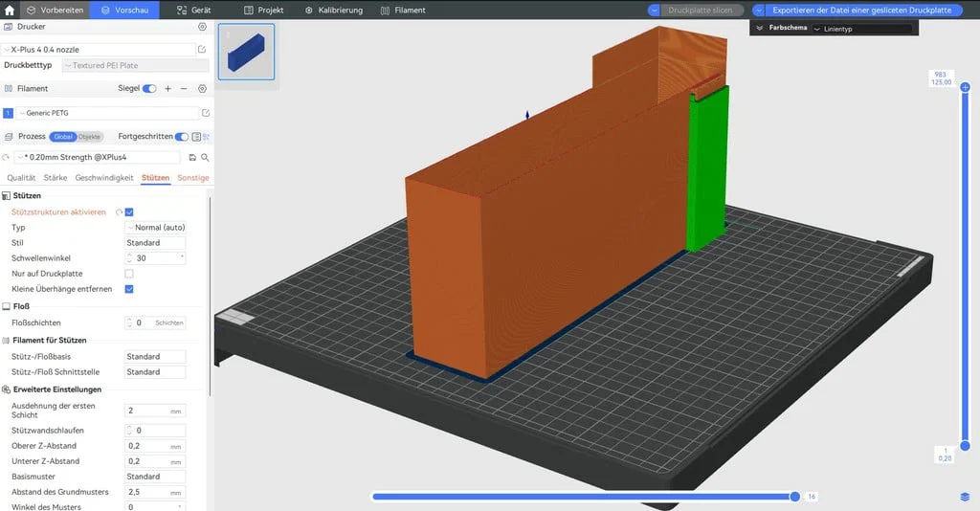Click the Drucker section icon
980x511 pixels.
[x=8, y=27]
